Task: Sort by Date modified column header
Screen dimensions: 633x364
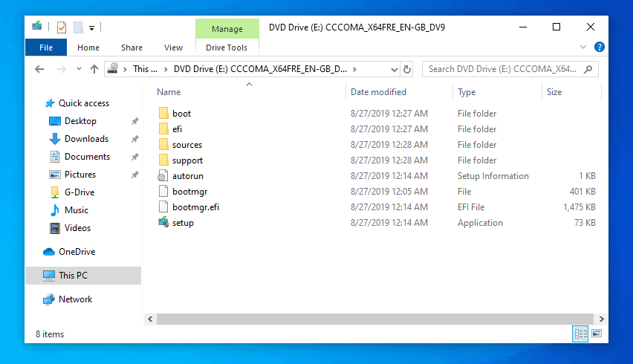Action: click(x=378, y=92)
